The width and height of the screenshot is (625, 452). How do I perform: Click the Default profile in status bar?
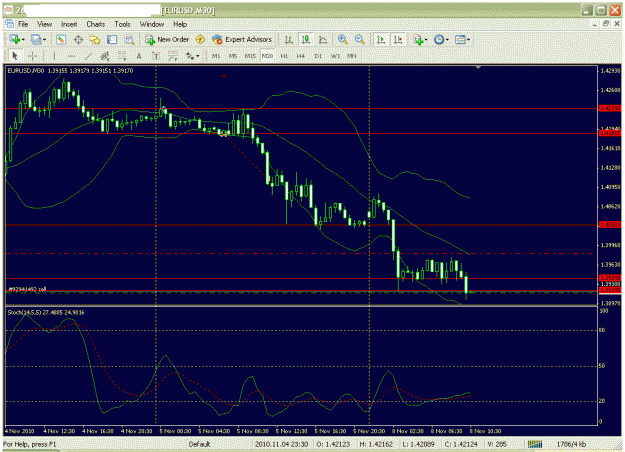click(199, 444)
